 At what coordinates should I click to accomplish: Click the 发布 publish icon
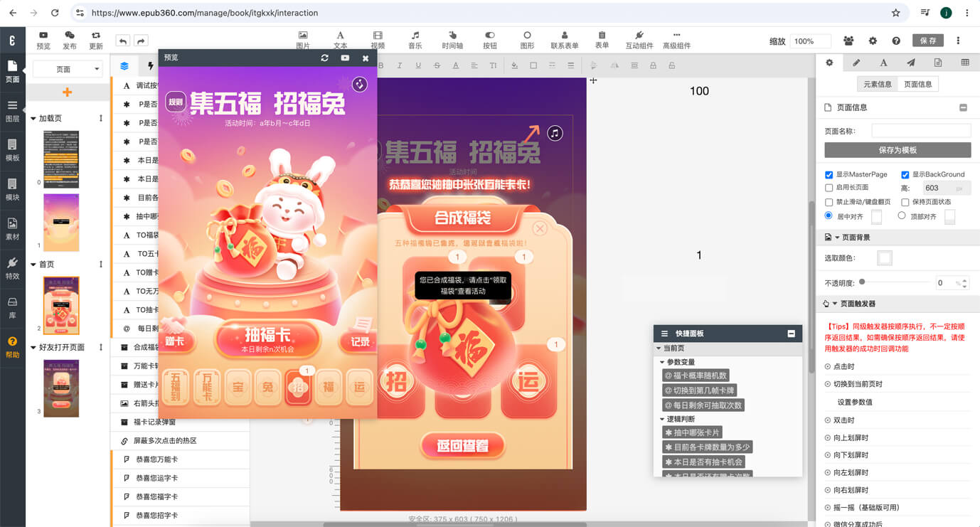pyautogui.click(x=70, y=40)
